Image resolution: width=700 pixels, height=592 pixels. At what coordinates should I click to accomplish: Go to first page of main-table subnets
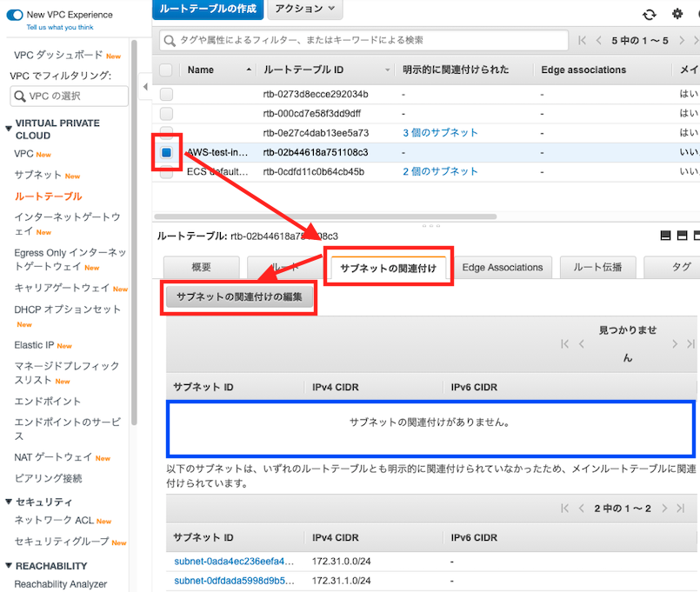564,508
